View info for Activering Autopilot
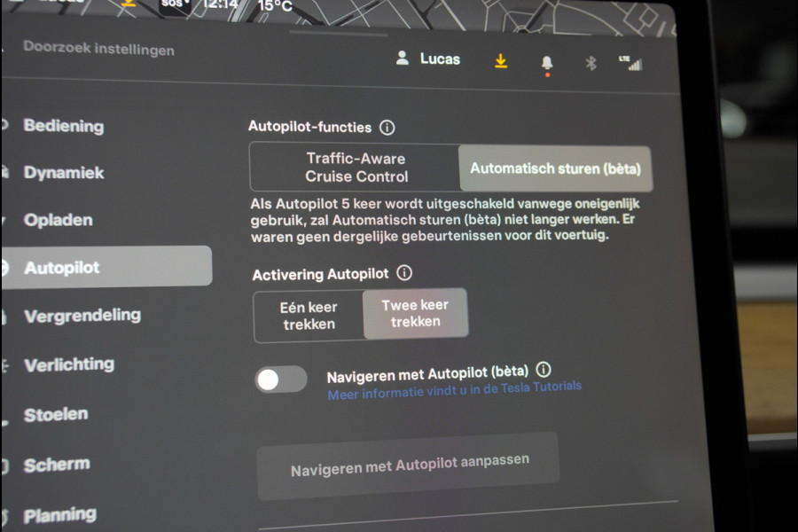This screenshot has height=532, width=798. tap(404, 272)
